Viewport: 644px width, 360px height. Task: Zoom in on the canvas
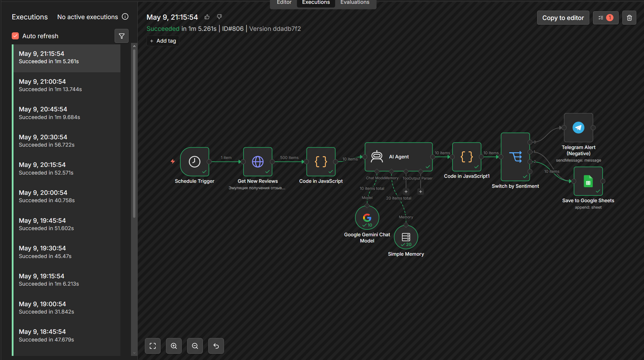pos(174,346)
